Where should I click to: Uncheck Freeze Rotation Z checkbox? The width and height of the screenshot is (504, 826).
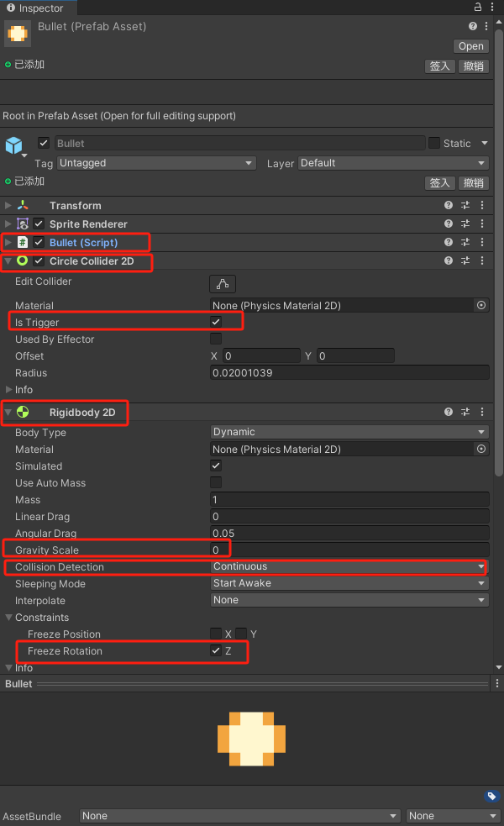point(216,650)
